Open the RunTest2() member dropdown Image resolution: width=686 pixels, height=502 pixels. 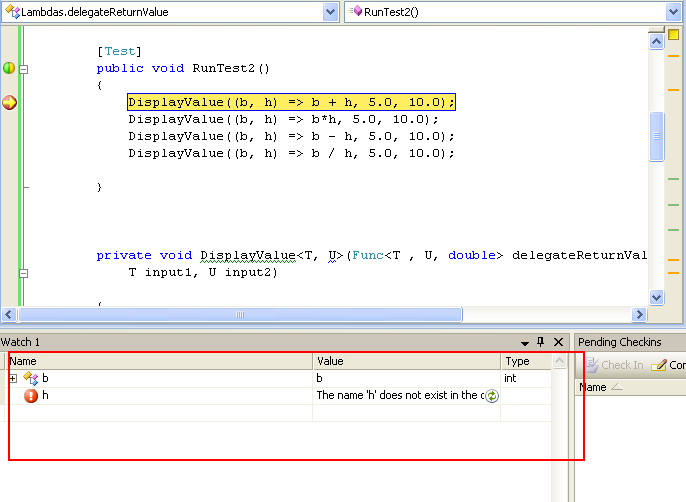click(x=673, y=12)
